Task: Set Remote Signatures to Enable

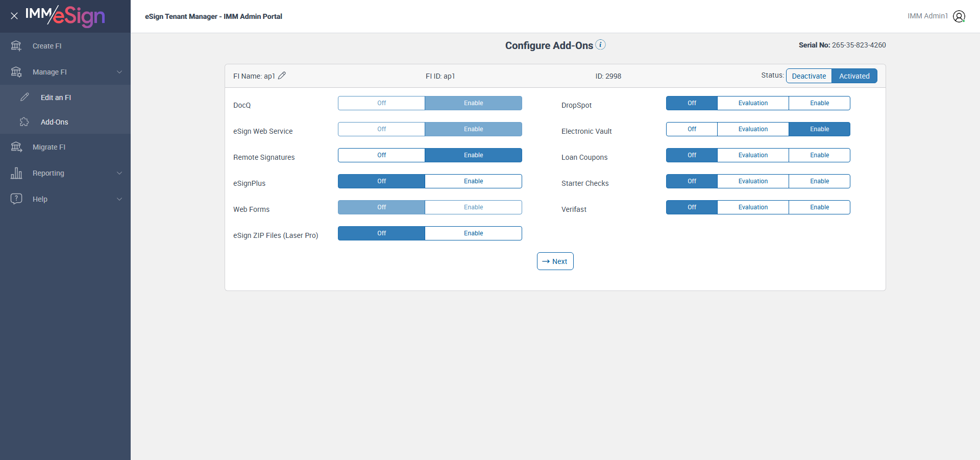Action: pyautogui.click(x=474, y=155)
